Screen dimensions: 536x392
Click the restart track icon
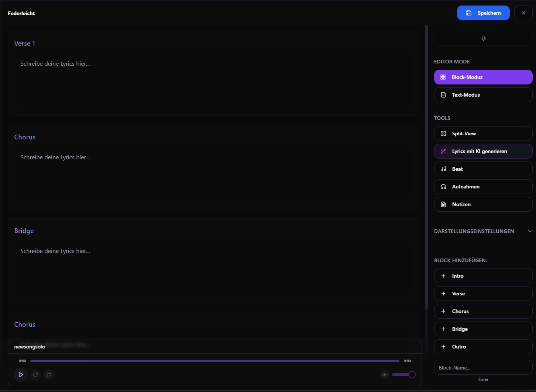pos(35,375)
